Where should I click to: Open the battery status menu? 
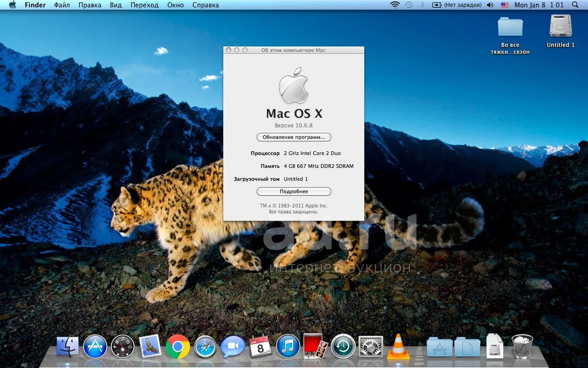(x=437, y=5)
